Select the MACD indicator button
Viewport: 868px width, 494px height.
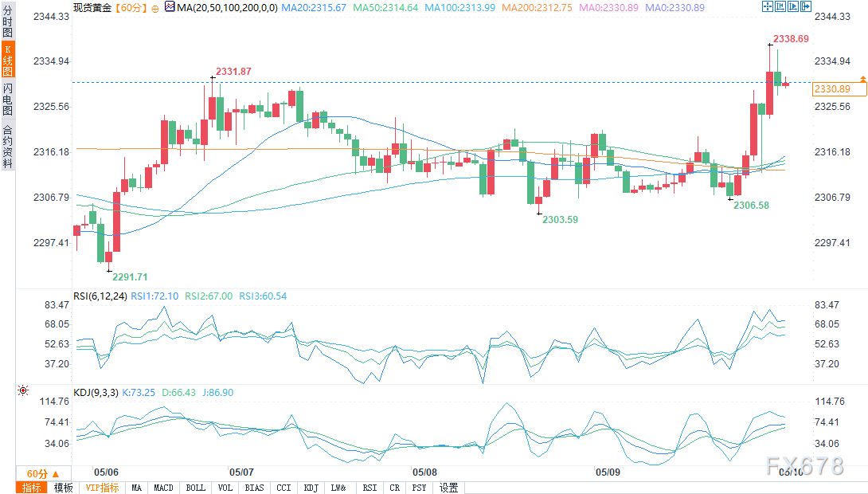coord(163,488)
